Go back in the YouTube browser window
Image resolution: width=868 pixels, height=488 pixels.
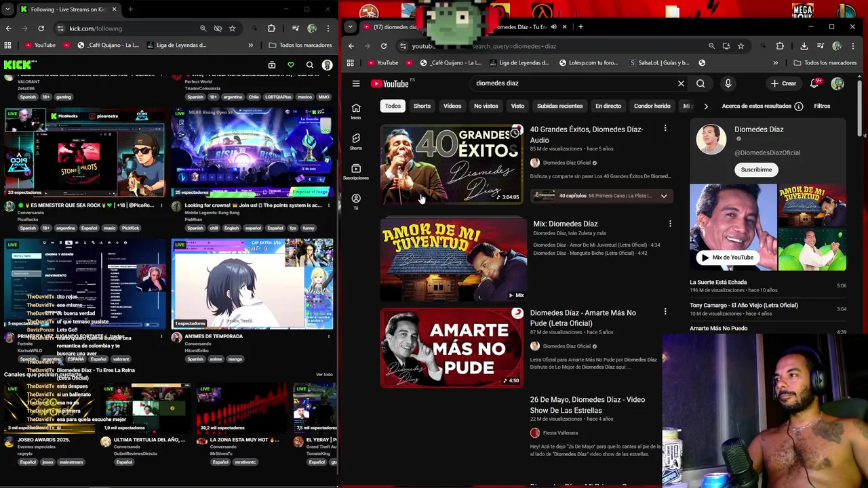[351, 46]
